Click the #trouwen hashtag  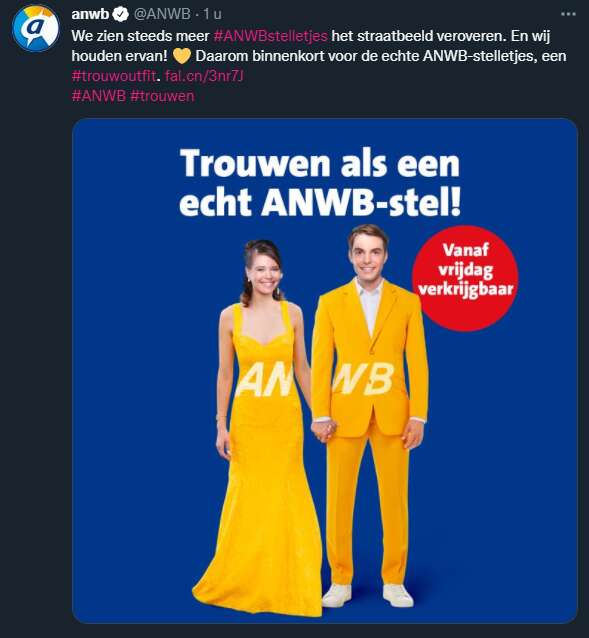162,96
